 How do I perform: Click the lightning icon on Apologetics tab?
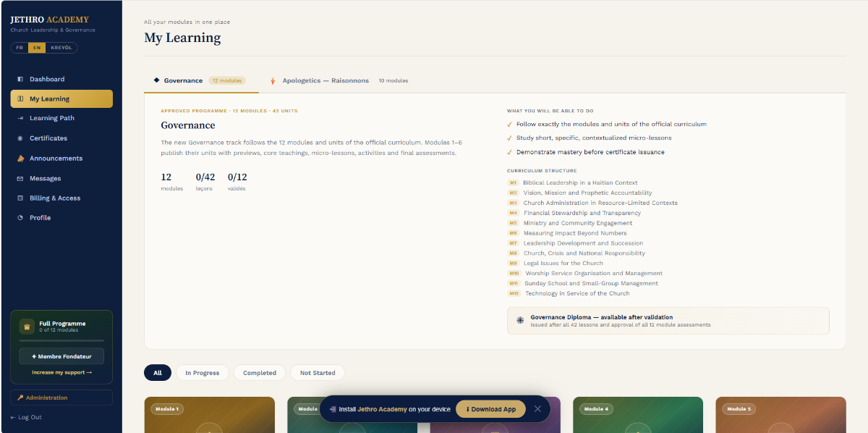(x=273, y=80)
